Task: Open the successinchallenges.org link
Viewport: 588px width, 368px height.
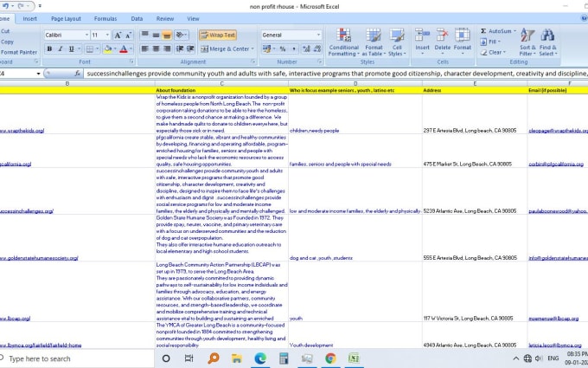Action: 27,211
